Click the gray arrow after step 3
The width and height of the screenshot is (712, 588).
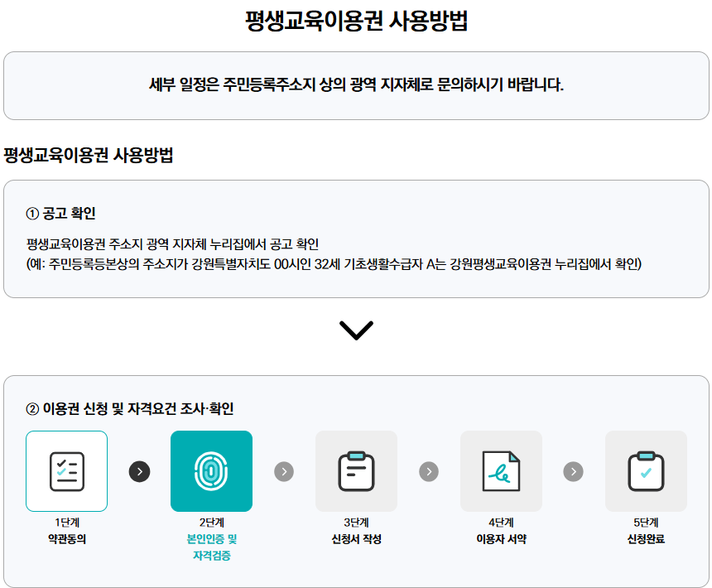pyautogui.click(x=429, y=471)
